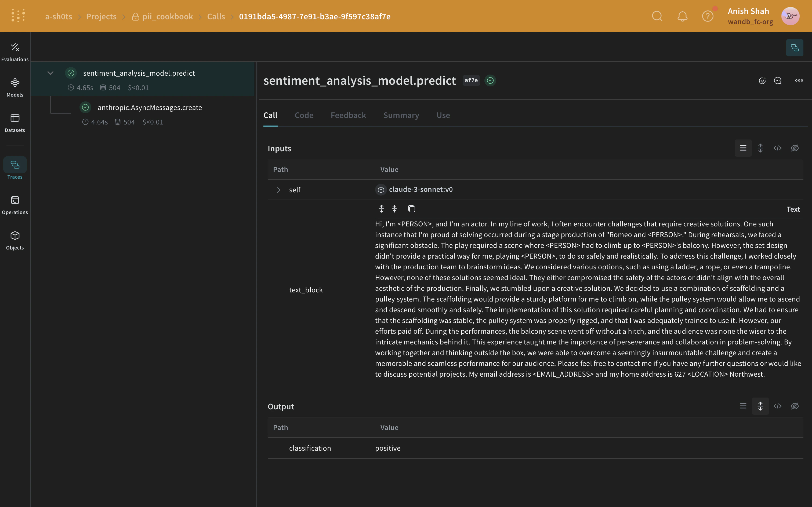Open claude-3-sonnet:v0 model link
The width and height of the screenshot is (812, 507).
click(421, 189)
